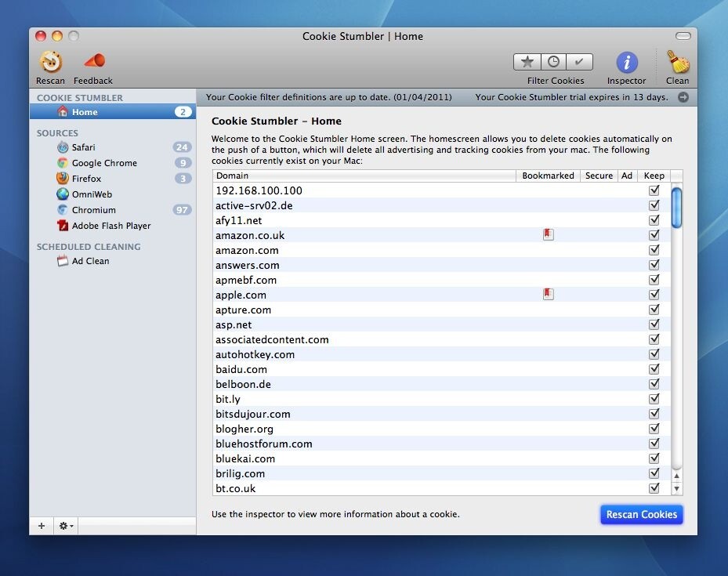
Task: Sort by Keep column header
Action: click(x=654, y=176)
